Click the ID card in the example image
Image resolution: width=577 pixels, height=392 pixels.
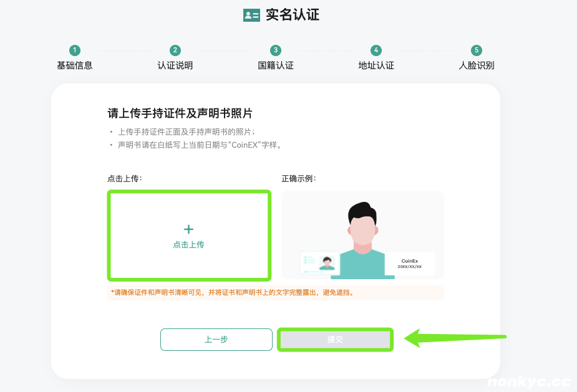coord(319,262)
